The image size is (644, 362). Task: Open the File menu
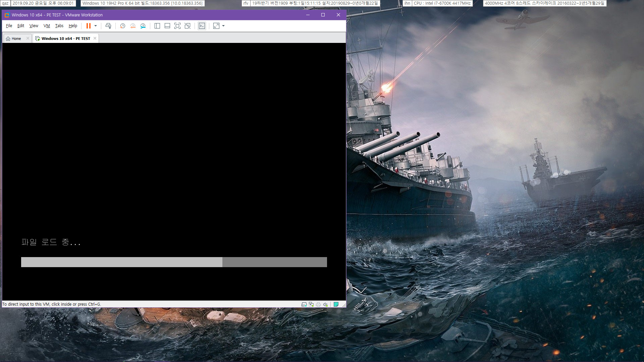pyautogui.click(x=9, y=26)
